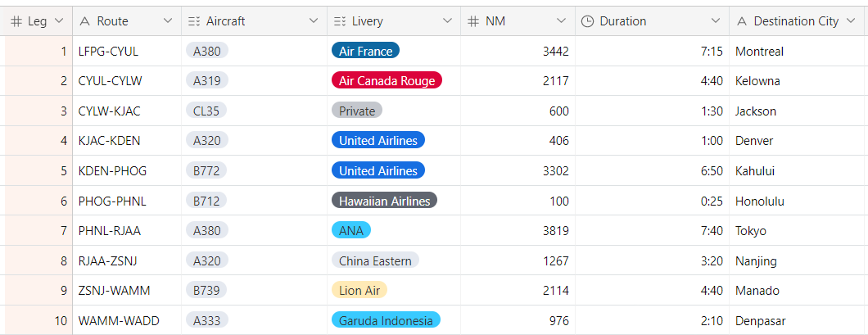Select the Tokyo destination cell
Screen dimensions: 868x335
pyautogui.click(x=750, y=231)
